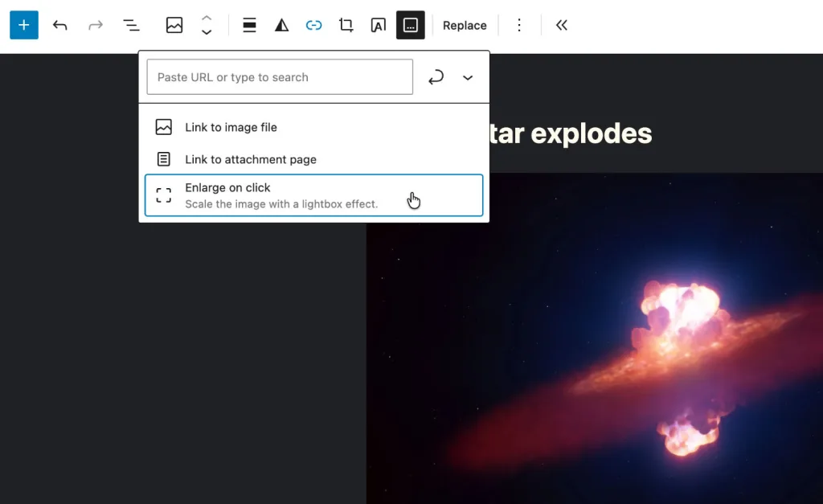Click the Paste URL search field
The height and width of the screenshot is (504, 823).
(279, 76)
